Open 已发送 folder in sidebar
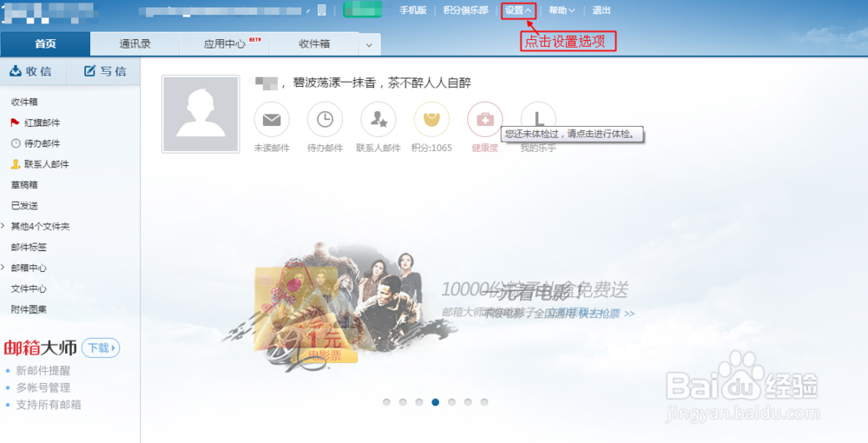 pos(24,206)
